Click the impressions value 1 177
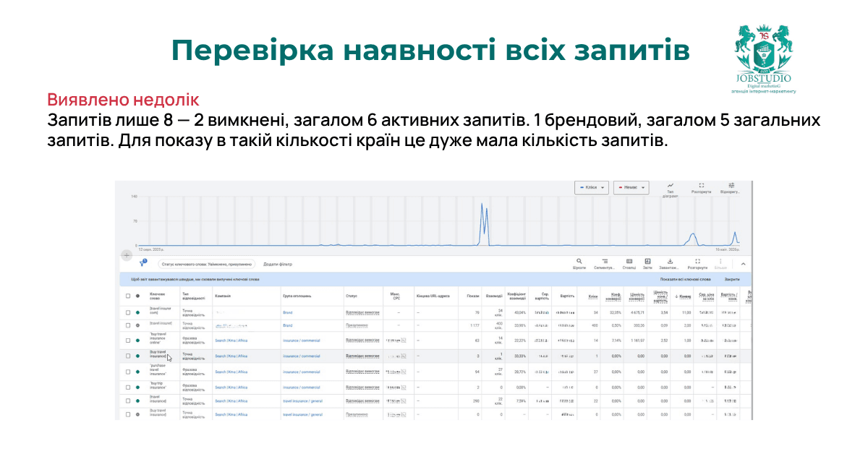Viewport: 868px width, 454px height. 474,325
